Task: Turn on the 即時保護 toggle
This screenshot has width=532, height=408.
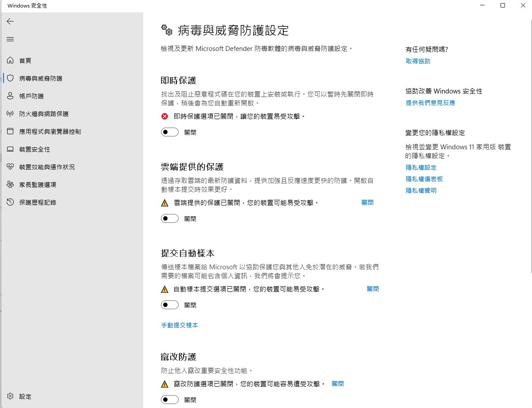Action: [170, 132]
